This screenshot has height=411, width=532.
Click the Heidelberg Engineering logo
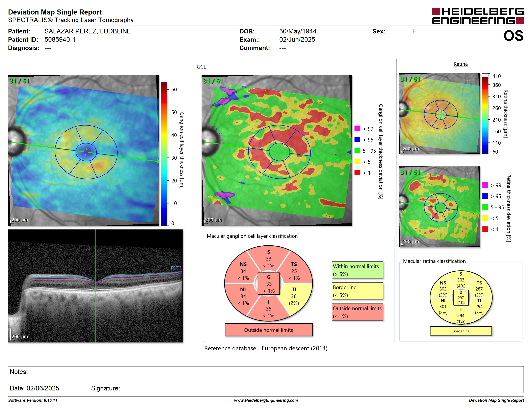pos(478,16)
